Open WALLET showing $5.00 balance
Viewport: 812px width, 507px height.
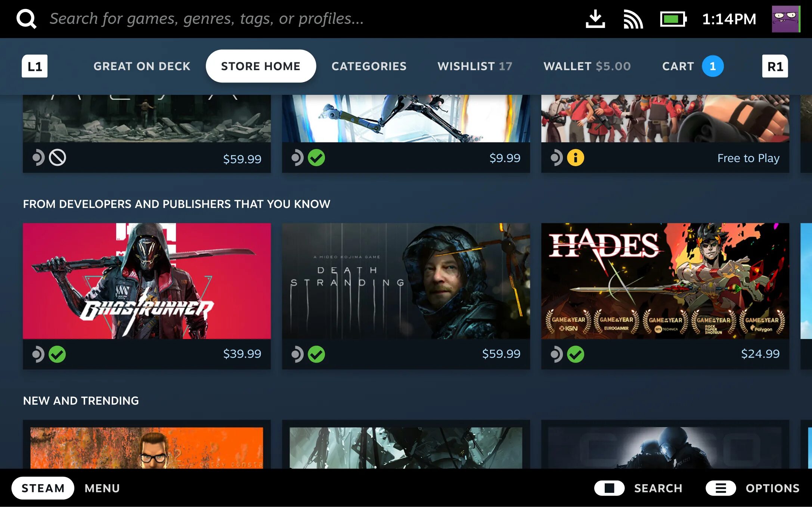pyautogui.click(x=585, y=66)
